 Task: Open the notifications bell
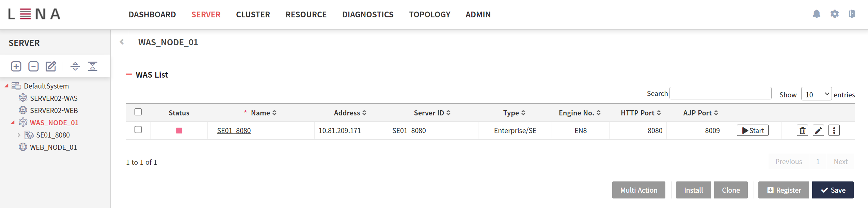pos(816,14)
